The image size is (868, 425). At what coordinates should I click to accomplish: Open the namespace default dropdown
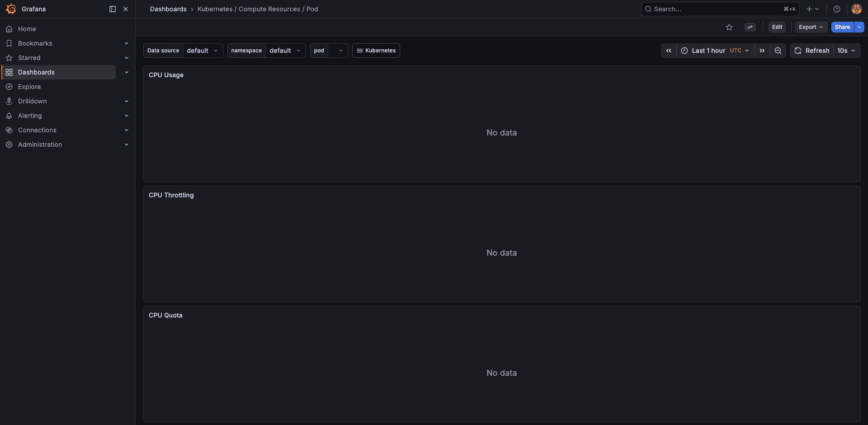(285, 51)
